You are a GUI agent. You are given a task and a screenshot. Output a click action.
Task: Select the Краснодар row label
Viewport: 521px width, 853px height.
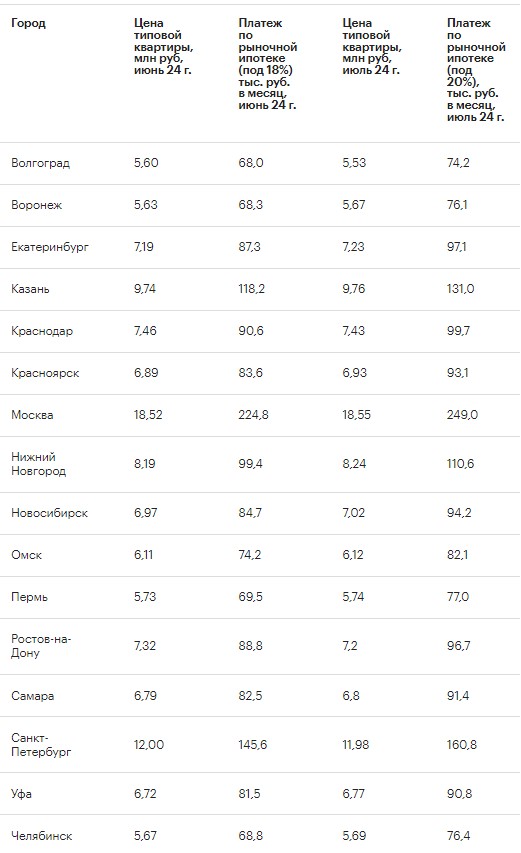pos(42,331)
